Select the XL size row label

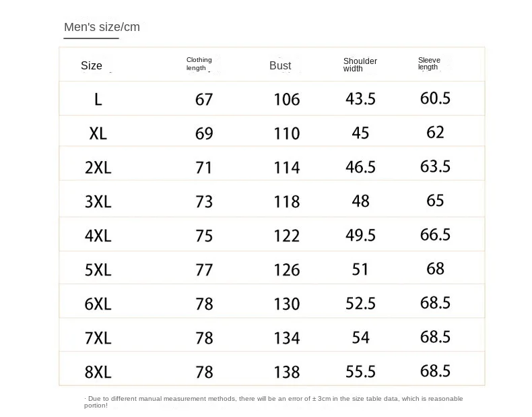98,133
